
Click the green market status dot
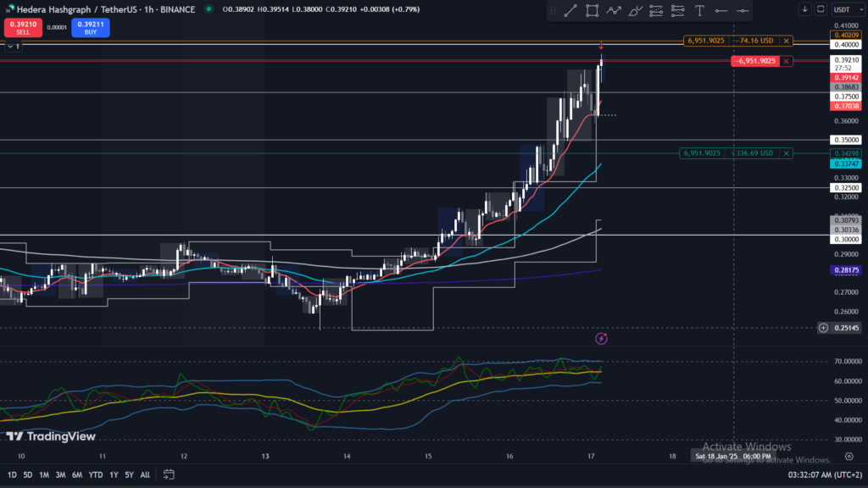209,9
